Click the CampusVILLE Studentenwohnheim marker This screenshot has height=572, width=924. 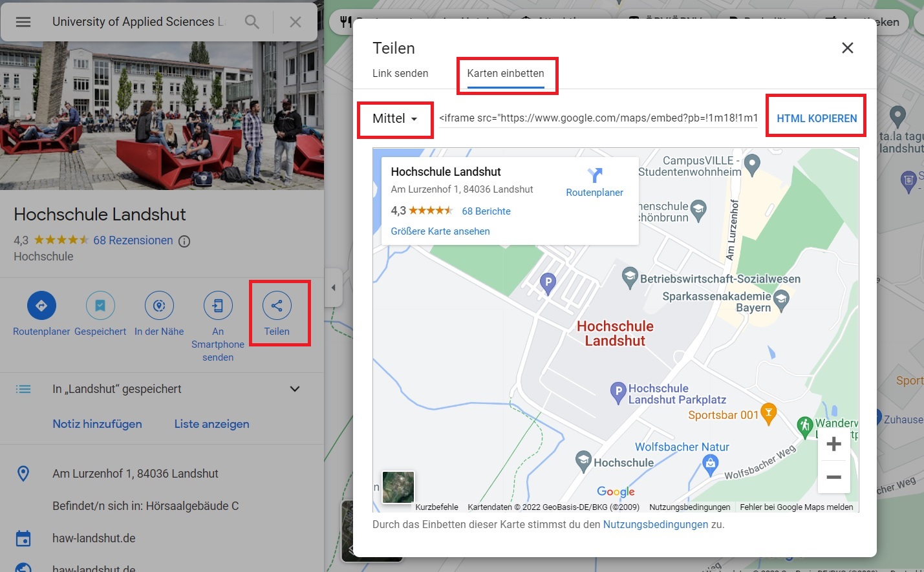pos(752,165)
